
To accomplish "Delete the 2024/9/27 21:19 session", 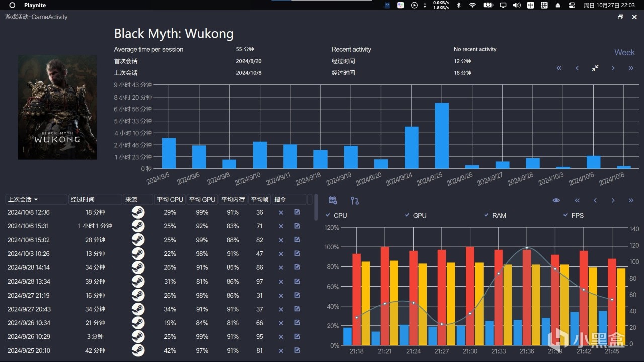I will 281,296.
